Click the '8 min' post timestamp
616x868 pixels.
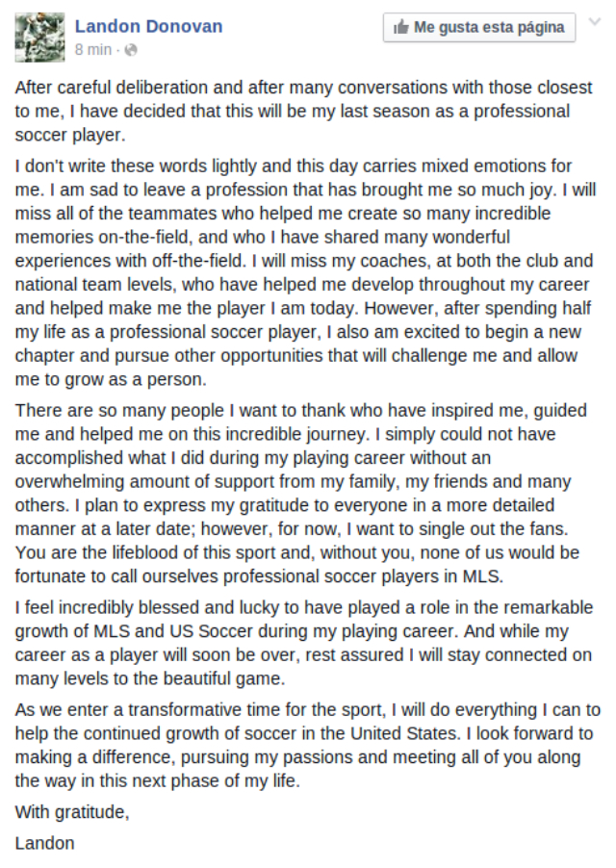93,49
